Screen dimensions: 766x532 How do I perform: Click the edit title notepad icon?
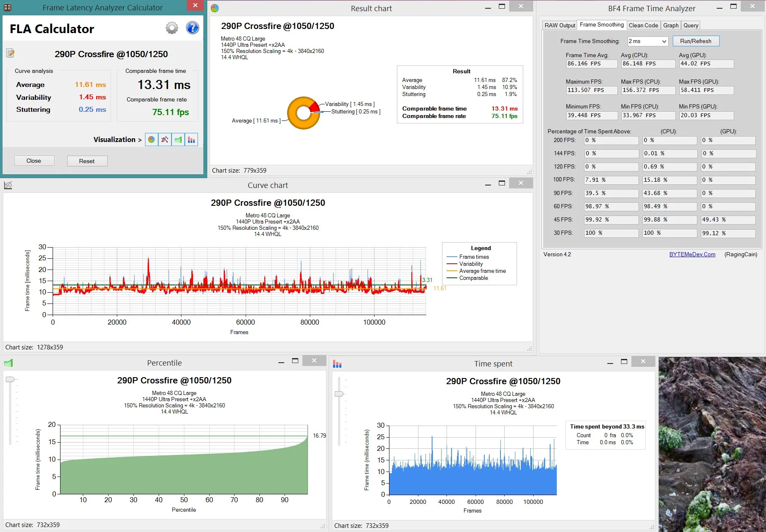10,53
